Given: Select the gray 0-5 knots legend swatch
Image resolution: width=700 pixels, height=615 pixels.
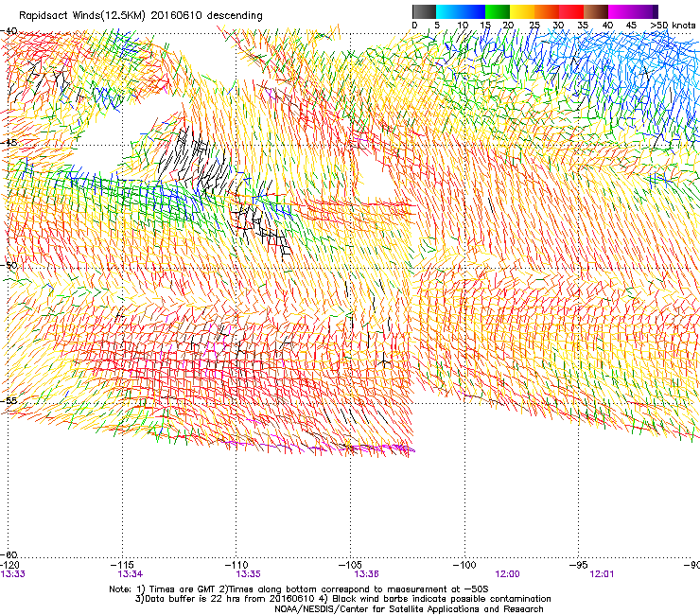Looking at the screenshot, I should tap(424, 11).
